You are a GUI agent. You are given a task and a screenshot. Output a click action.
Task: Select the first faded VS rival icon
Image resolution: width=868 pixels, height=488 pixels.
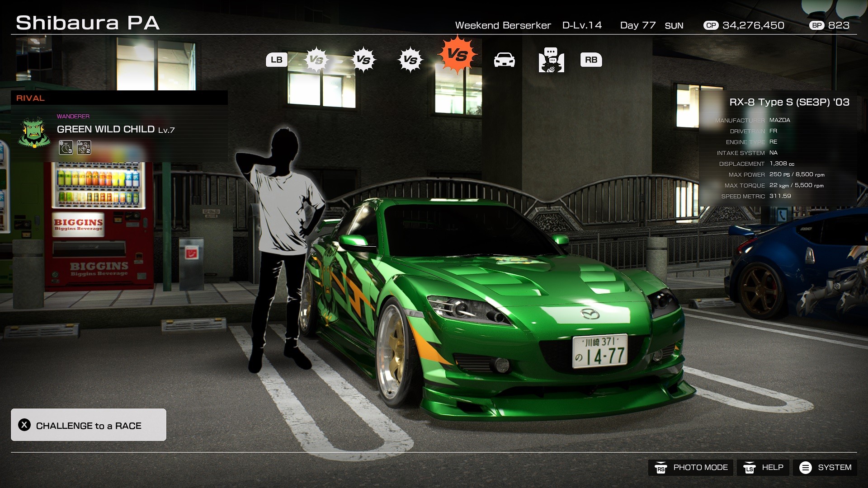click(316, 60)
